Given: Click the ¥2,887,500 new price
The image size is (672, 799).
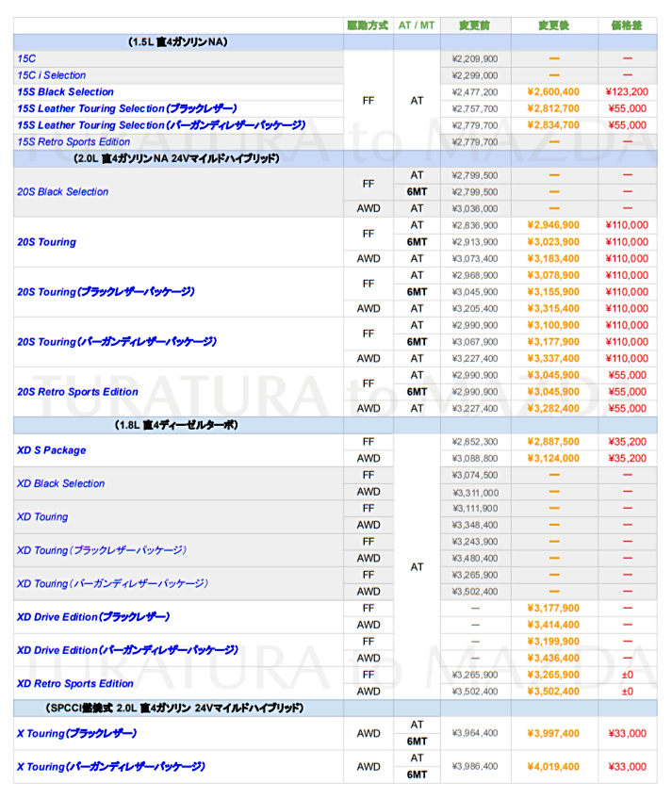Looking at the screenshot, I should (x=553, y=442).
